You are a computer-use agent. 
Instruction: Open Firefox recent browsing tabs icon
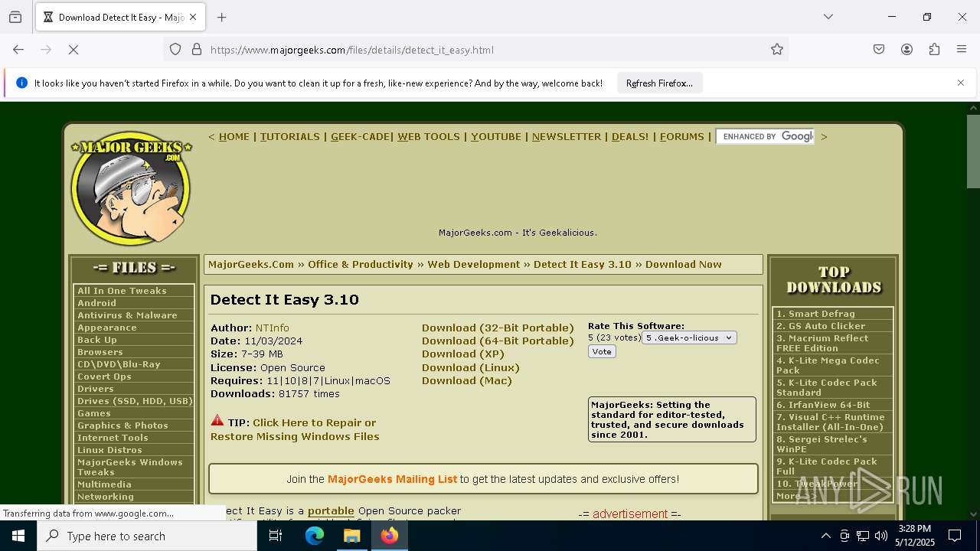(15, 17)
